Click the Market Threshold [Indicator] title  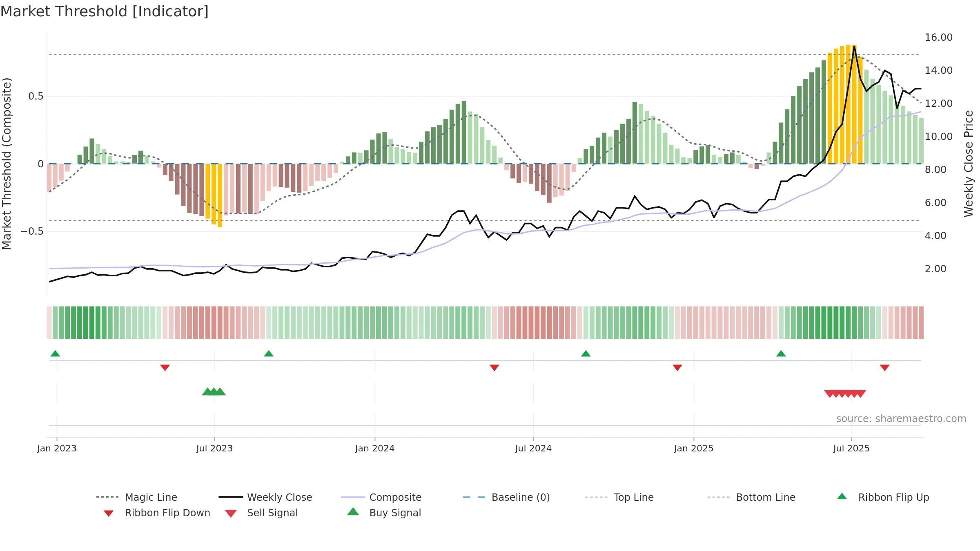pyautogui.click(x=105, y=11)
